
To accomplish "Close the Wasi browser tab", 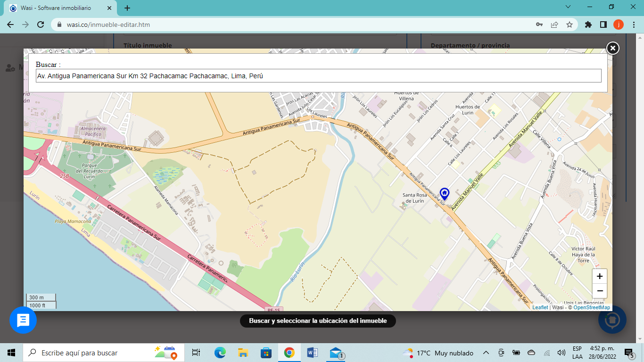I will (110, 8).
